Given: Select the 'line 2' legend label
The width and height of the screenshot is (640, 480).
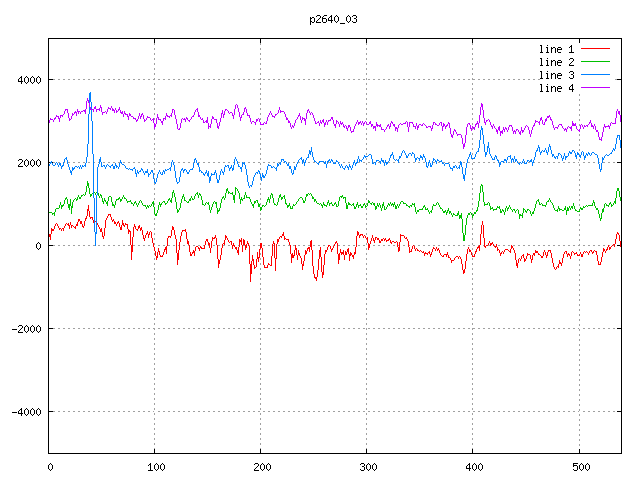Looking at the screenshot, I should tap(555, 62).
